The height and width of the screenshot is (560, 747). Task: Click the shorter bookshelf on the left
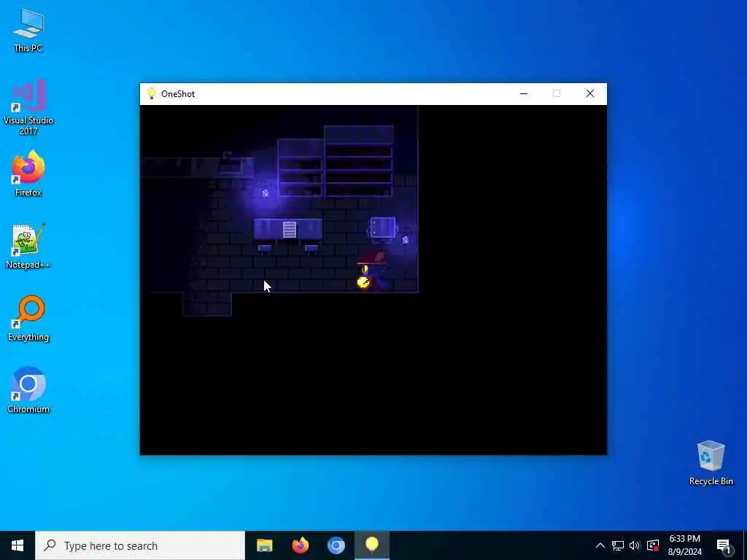point(300,168)
